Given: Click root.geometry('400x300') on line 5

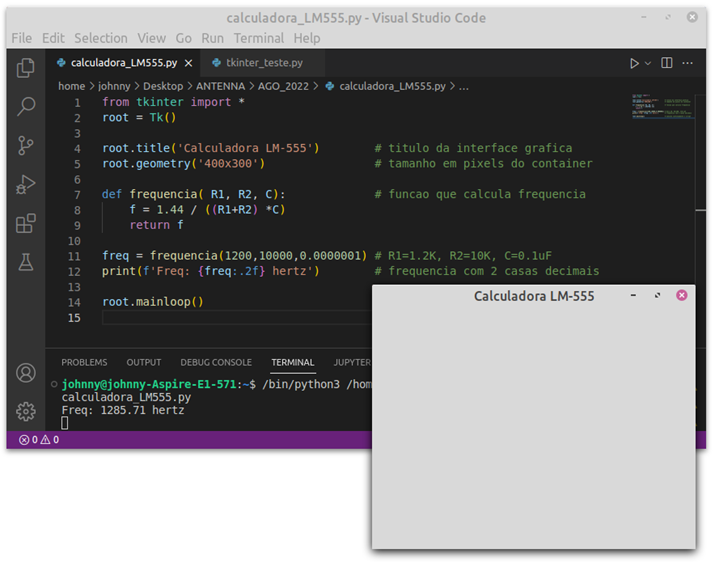Looking at the screenshot, I should 183,163.
